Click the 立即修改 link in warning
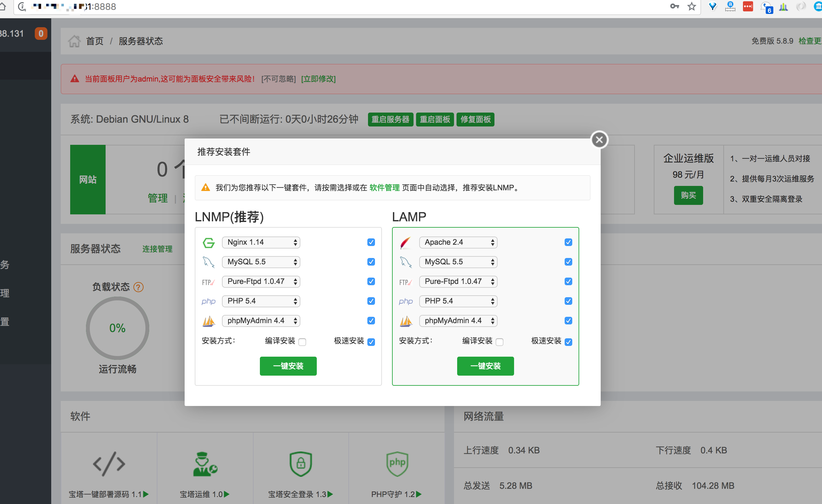822x504 pixels. pyautogui.click(x=318, y=79)
